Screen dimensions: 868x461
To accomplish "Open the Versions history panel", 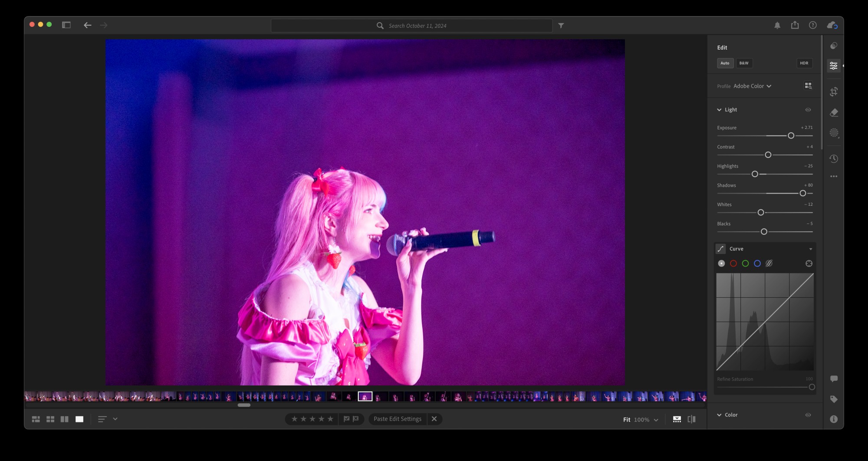I will pyautogui.click(x=833, y=159).
